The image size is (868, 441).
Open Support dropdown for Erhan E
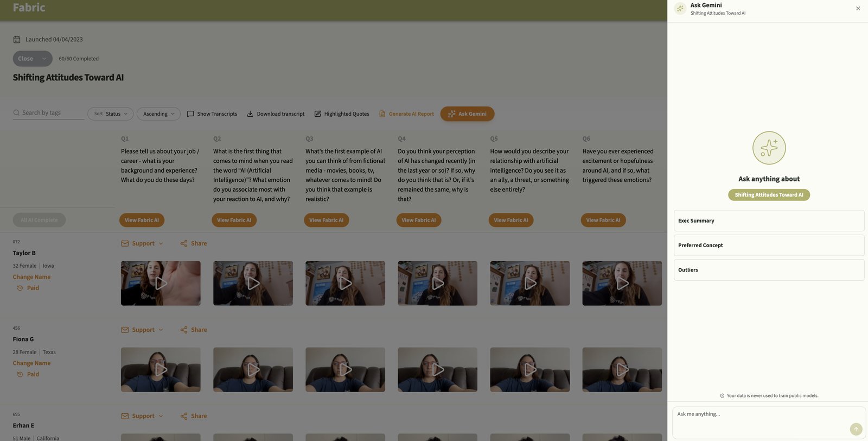point(142,417)
